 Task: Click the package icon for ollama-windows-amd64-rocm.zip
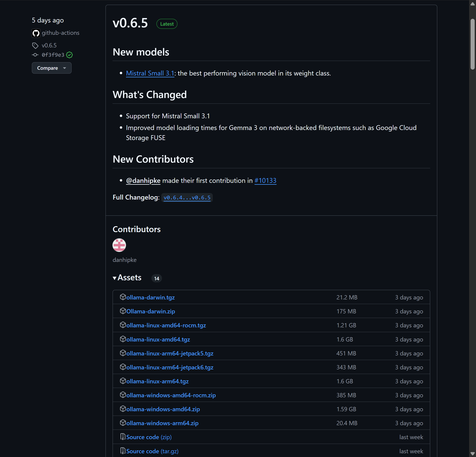tap(123, 395)
